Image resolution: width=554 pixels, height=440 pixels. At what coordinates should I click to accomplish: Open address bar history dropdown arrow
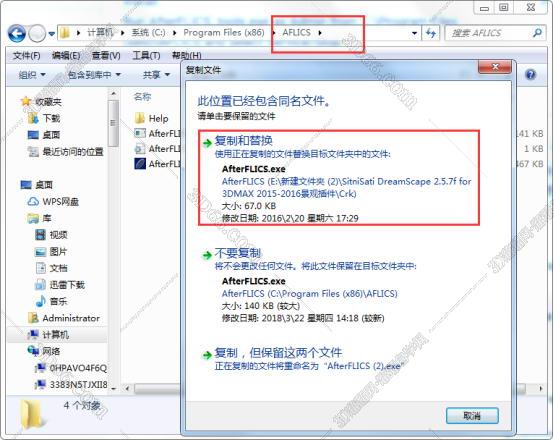pyautogui.click(x=414, y=34)
